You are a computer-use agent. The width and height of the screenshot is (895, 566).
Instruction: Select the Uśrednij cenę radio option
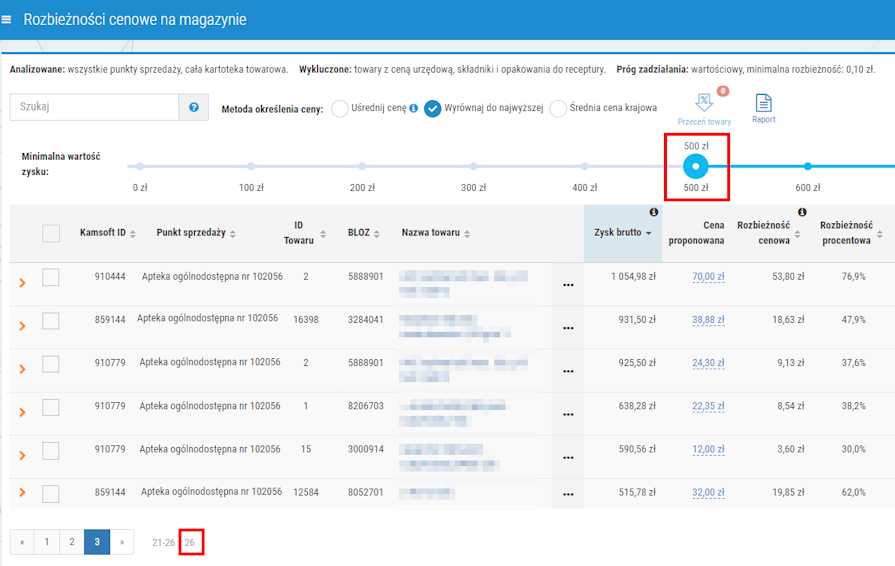point(340,109)
